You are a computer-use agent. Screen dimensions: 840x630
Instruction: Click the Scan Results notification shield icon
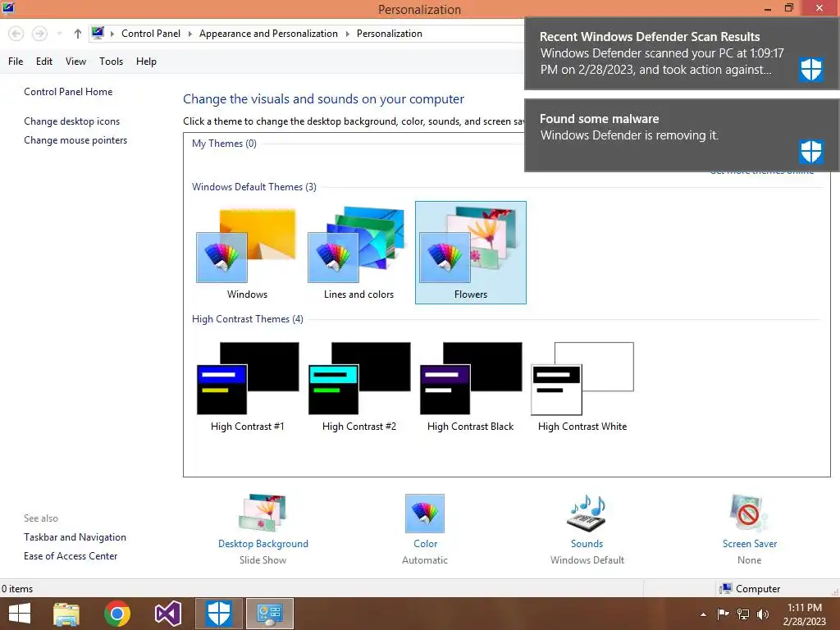811,69
